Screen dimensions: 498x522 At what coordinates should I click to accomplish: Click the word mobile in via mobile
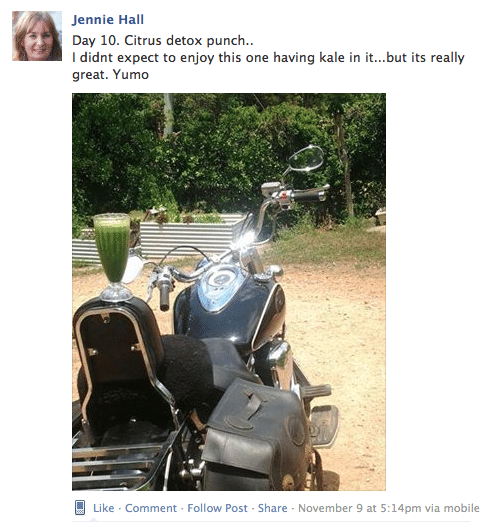click(462, 508)
